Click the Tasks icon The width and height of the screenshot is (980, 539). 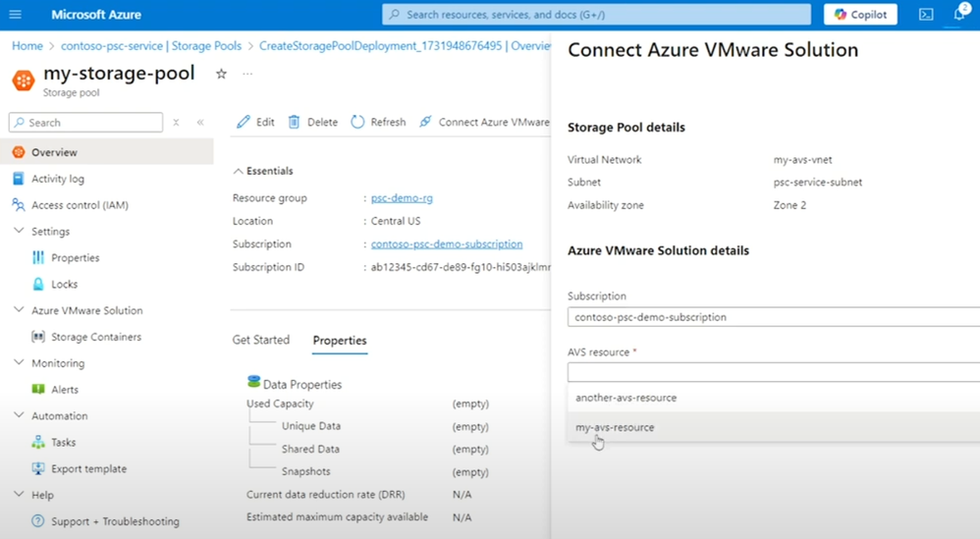pyautogui.click(x=38, y=442)
